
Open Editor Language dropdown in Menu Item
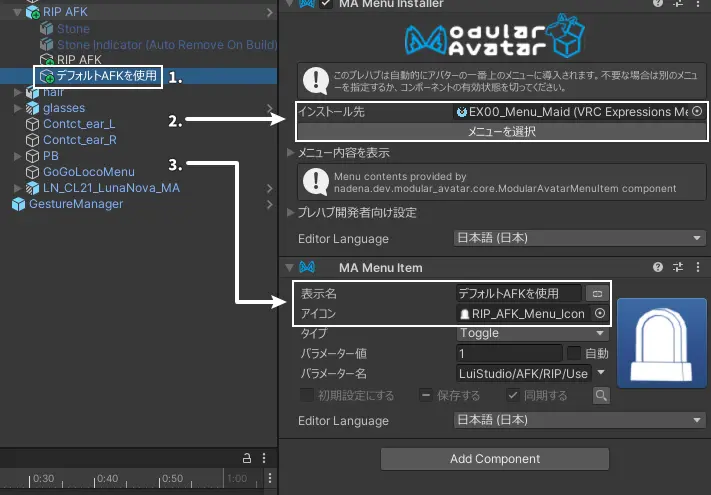click(x=580, y=420)
